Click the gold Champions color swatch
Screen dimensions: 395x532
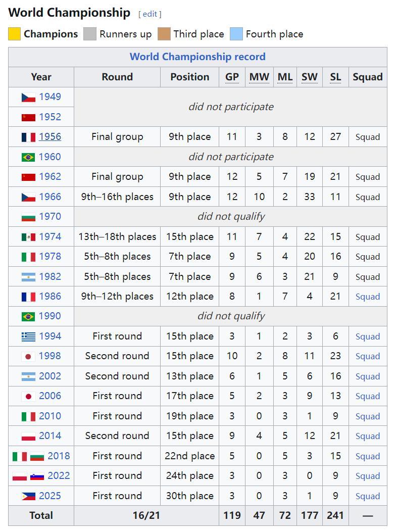coord(15,34)
